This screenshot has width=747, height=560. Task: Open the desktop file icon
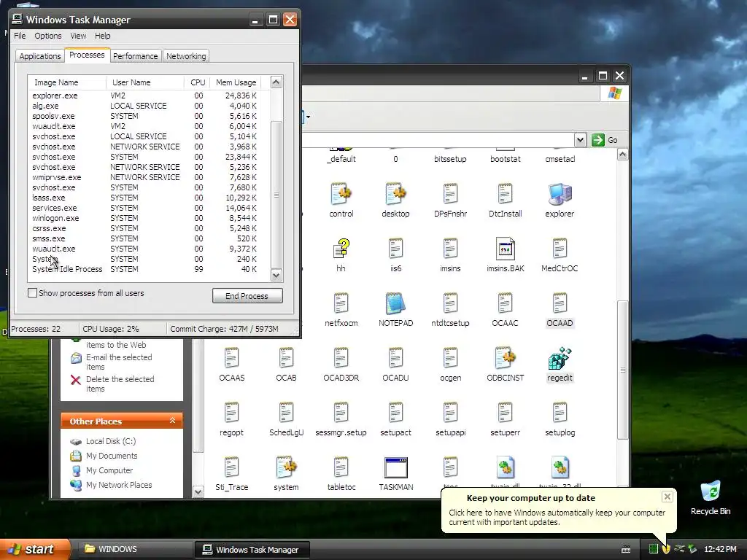[395, 194]
